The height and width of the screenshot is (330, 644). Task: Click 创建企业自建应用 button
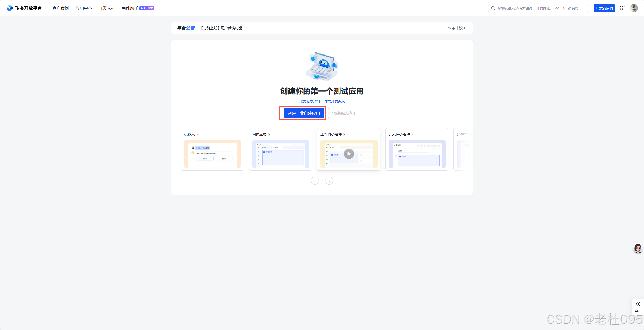pyautogui.click(x=304, y=113)
